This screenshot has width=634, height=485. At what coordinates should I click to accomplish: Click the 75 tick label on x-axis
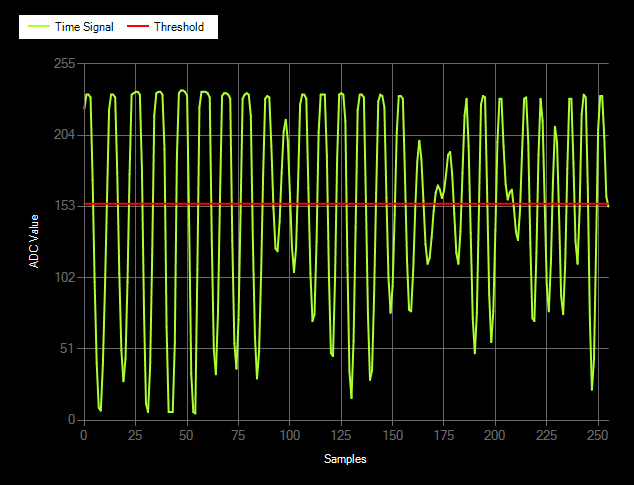coord(238,435)
